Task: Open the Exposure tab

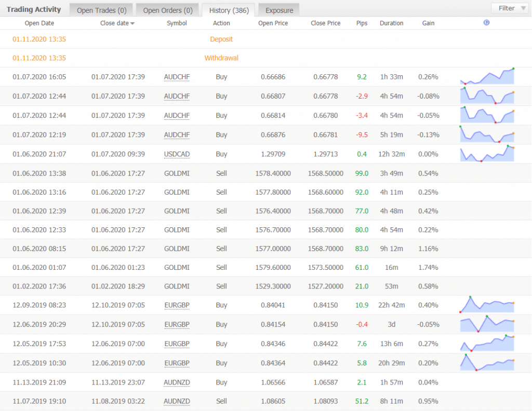Action: pos(279,10)
